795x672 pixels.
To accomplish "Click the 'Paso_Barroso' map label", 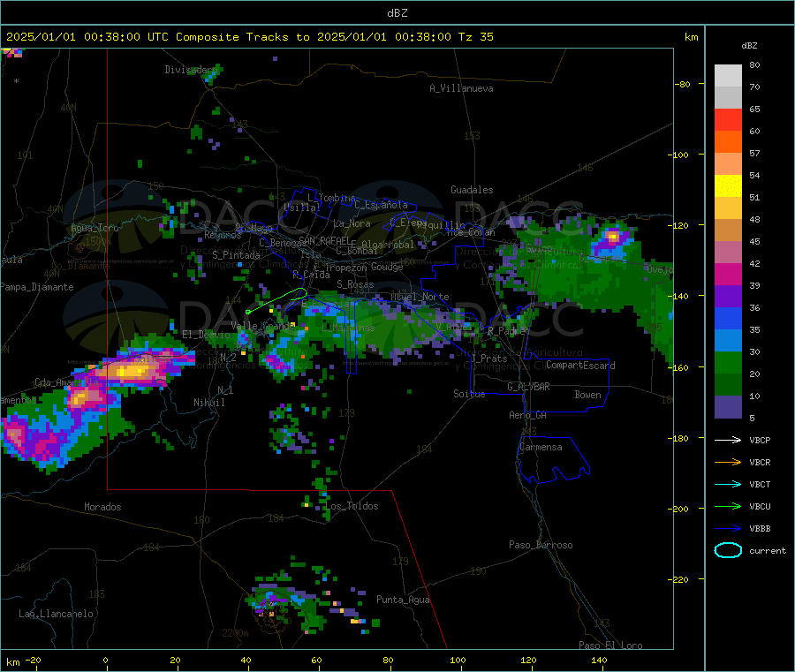I will pyautogui.click(x=541, y=545).
